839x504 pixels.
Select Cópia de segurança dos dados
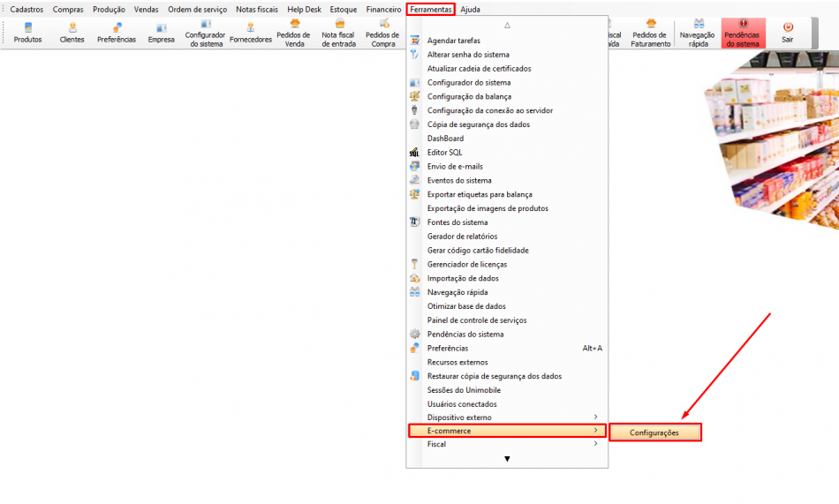[478, 124]
